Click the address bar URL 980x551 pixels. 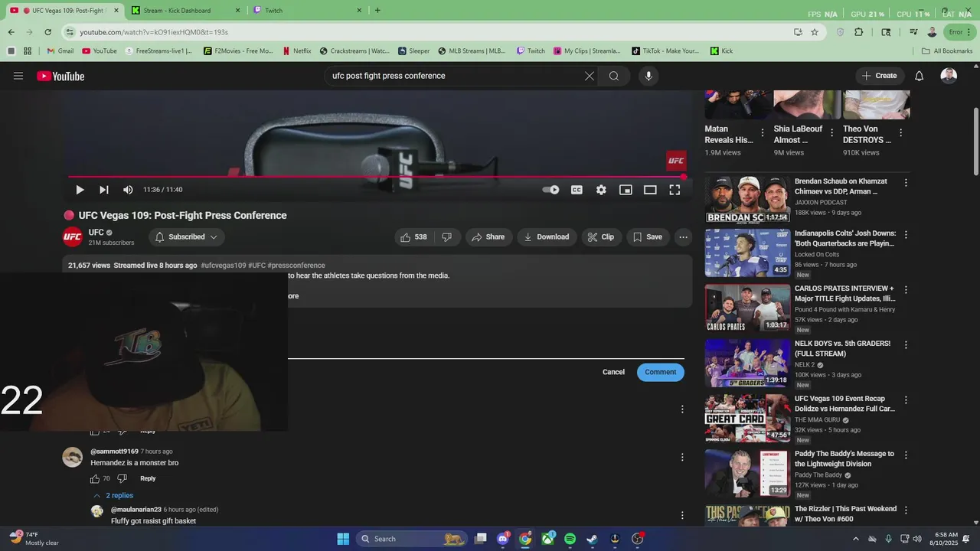coord(154,32)
